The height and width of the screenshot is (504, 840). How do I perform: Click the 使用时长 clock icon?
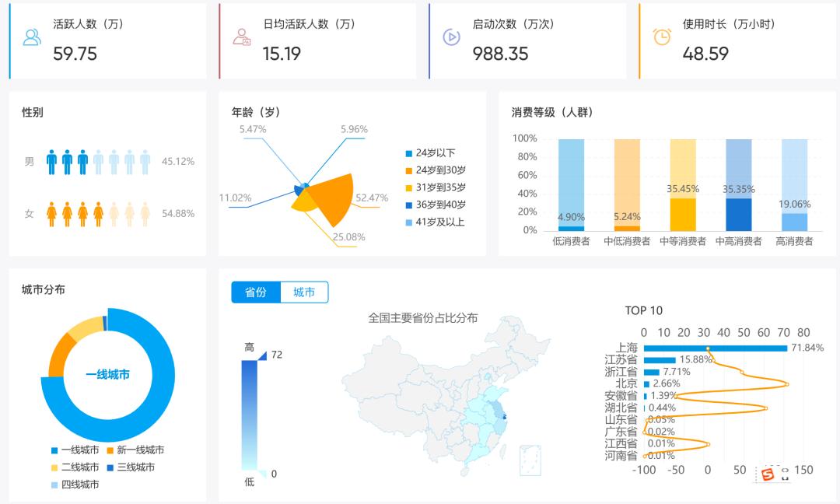pyautogui.click(x=661, y=37)
